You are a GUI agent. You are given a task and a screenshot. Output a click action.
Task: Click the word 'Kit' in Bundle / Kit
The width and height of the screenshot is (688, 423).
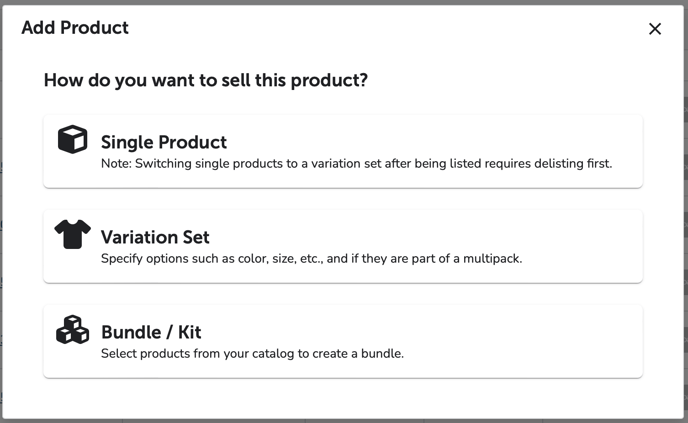190,332
